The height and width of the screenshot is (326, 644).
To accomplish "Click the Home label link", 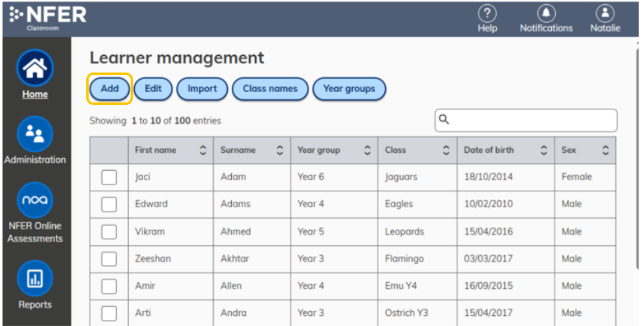I will 35,94.
